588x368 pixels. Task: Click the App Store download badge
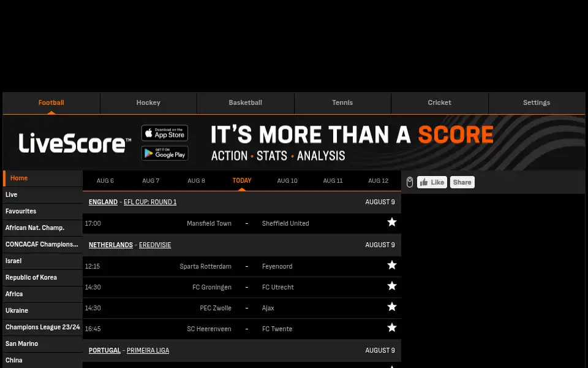pos(165,133)
